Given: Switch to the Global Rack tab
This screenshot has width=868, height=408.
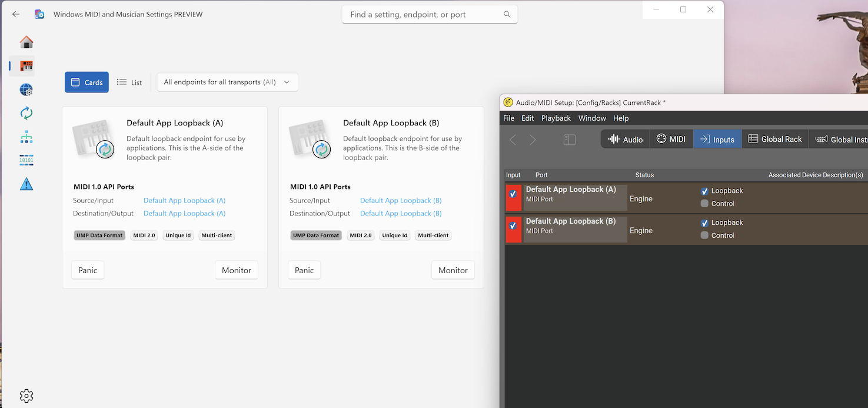Looking at the screenshot, I should (x=775, y=140).
